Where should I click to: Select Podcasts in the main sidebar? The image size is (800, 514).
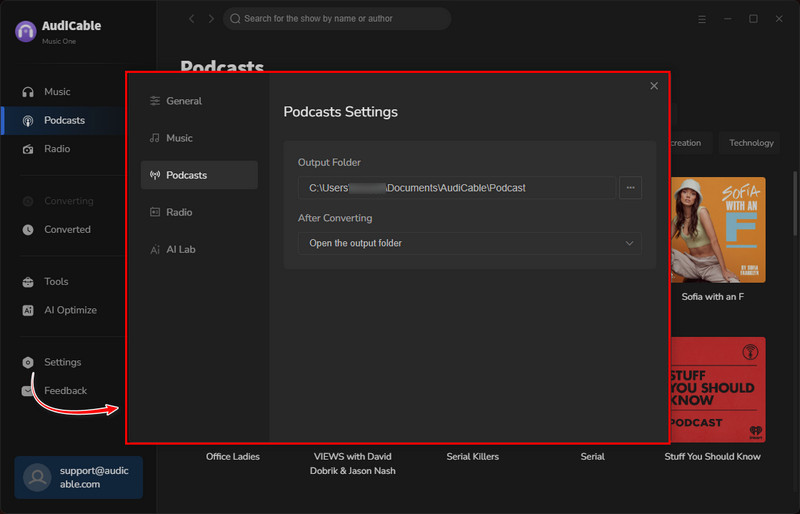click(x=62, y=120)
